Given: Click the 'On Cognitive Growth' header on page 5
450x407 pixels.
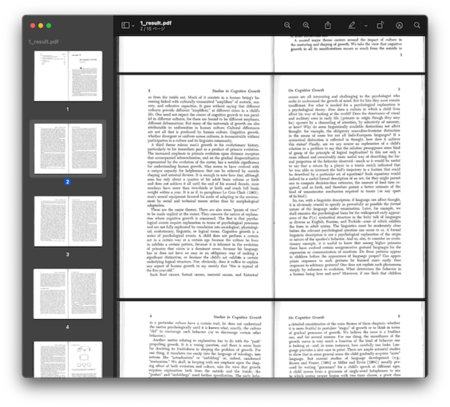Looking at the screenshot, I should (x=306, y=317).
